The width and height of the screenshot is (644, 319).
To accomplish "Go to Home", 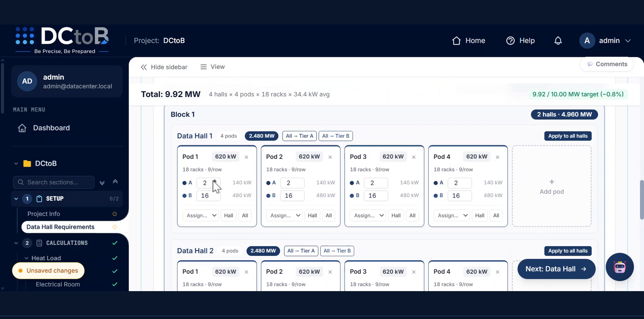I will coord(469,41).
